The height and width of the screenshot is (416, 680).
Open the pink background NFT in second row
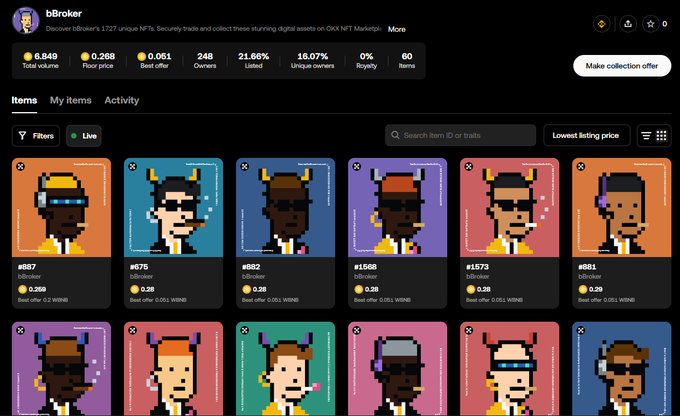click(398, 369)
